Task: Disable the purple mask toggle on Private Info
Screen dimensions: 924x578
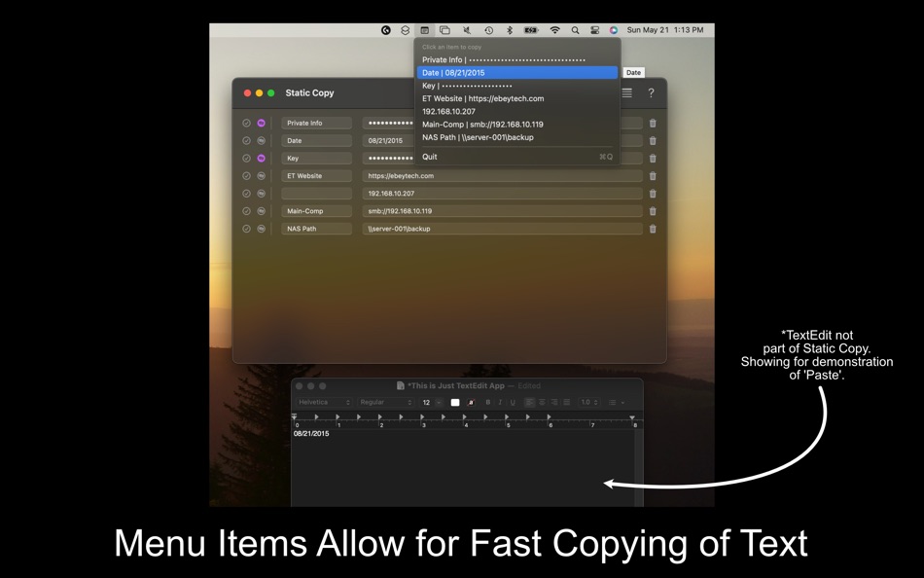Action: coord(261,124)
